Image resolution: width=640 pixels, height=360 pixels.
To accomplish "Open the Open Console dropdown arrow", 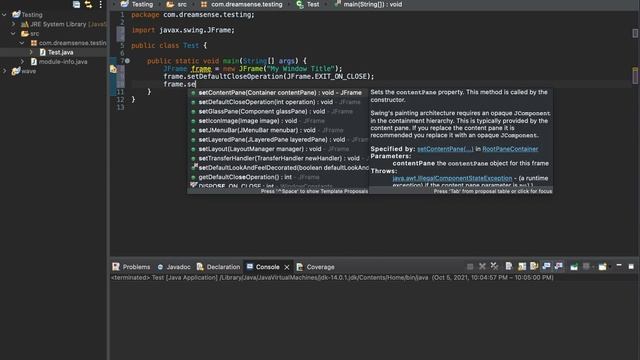I will click(609, 267).
